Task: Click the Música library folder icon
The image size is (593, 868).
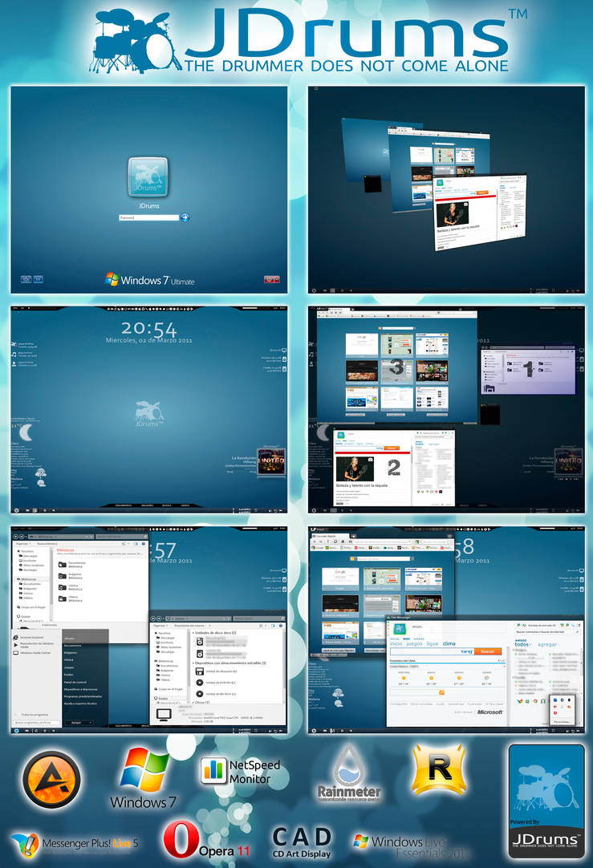Action: (63, 587)
